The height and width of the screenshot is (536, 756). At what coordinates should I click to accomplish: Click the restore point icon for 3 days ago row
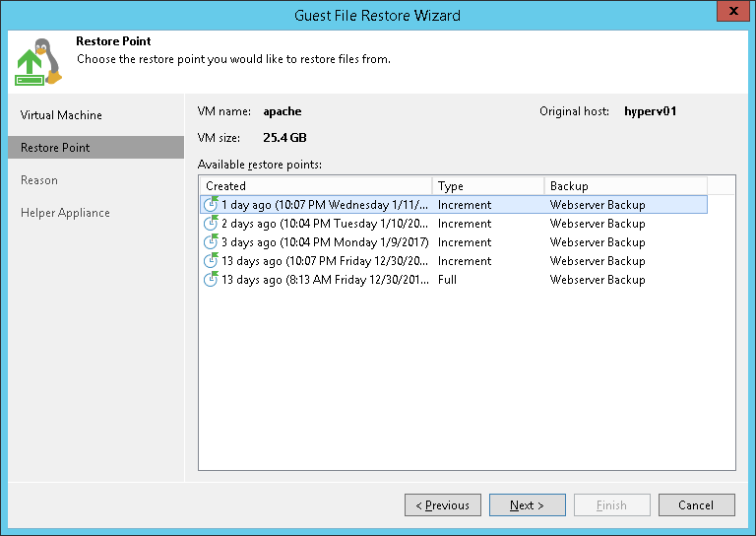tap(211, 241)
